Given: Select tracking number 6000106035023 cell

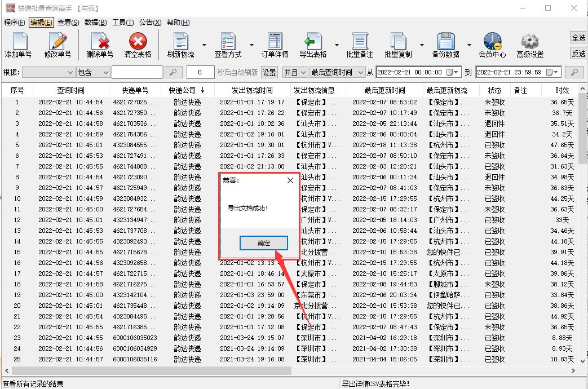Looking at the screenshot, I should (x=135, y=338).
